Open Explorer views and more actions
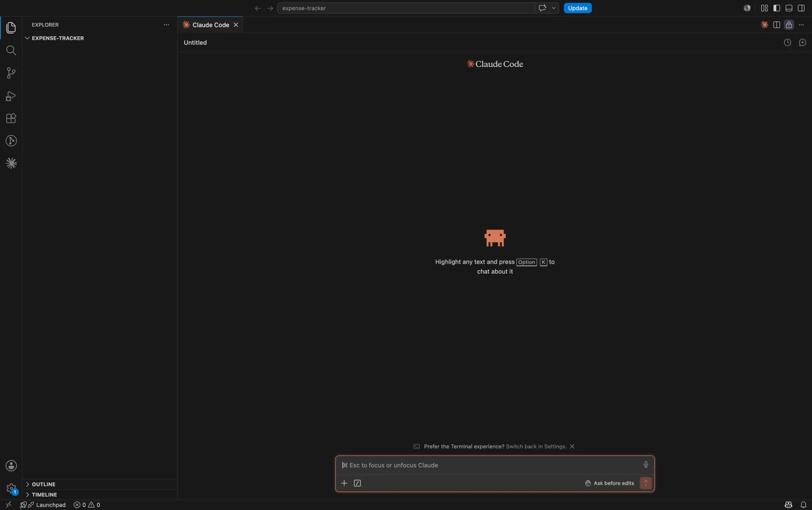812x510 pixels. click(x=166, y=25)
